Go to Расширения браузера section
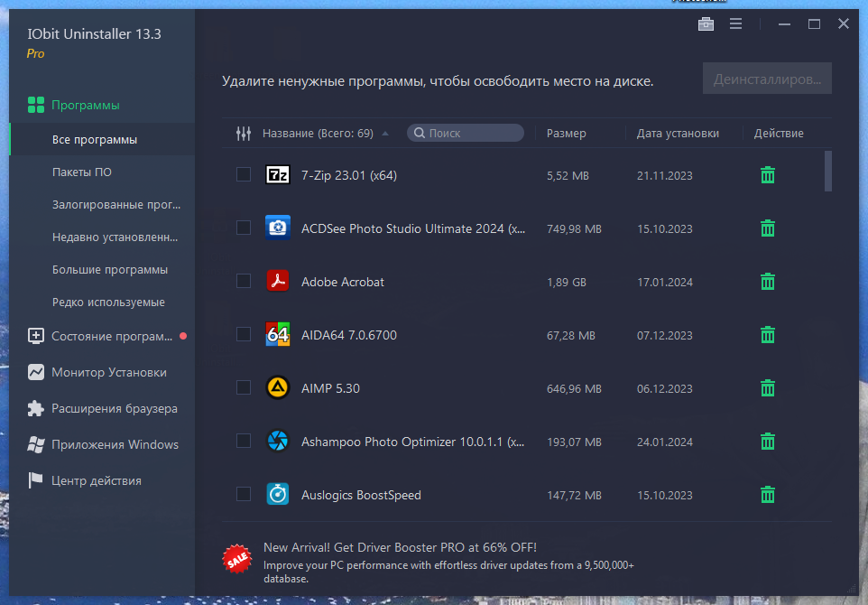 click(102, 408)
